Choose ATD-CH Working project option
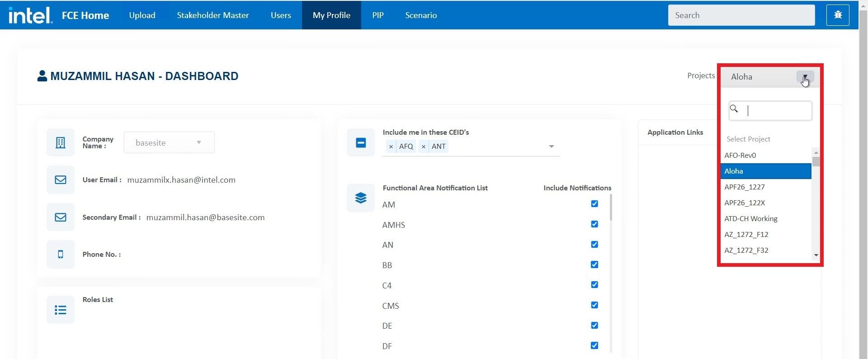The image size is (868, 359). click(x=750, y=219)
